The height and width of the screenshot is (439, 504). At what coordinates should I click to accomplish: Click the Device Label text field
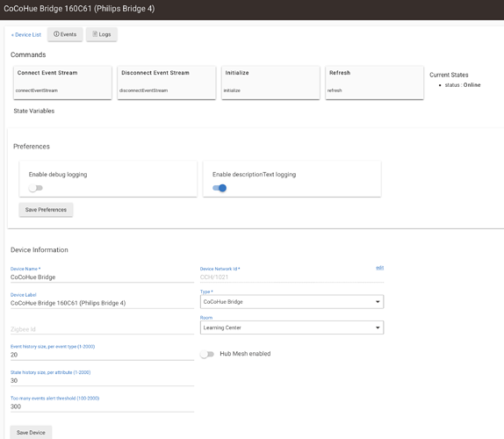coord(102,303)
